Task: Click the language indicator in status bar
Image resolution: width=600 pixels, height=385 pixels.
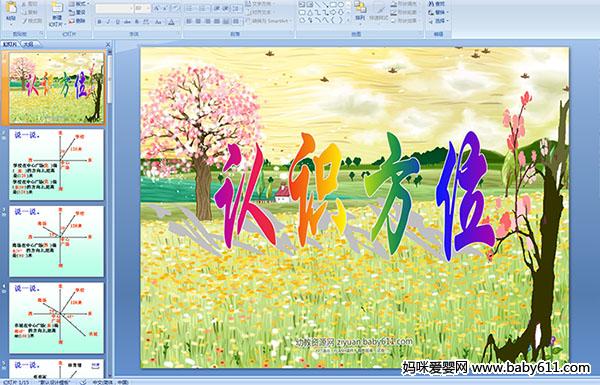Action: point(110,382)
